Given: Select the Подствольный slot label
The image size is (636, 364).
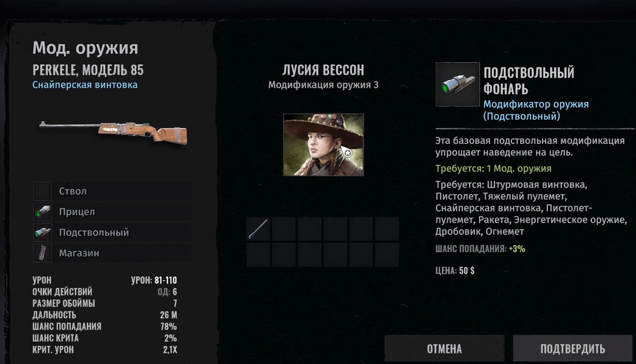Looking at the screenshot, I should point(94,232).
